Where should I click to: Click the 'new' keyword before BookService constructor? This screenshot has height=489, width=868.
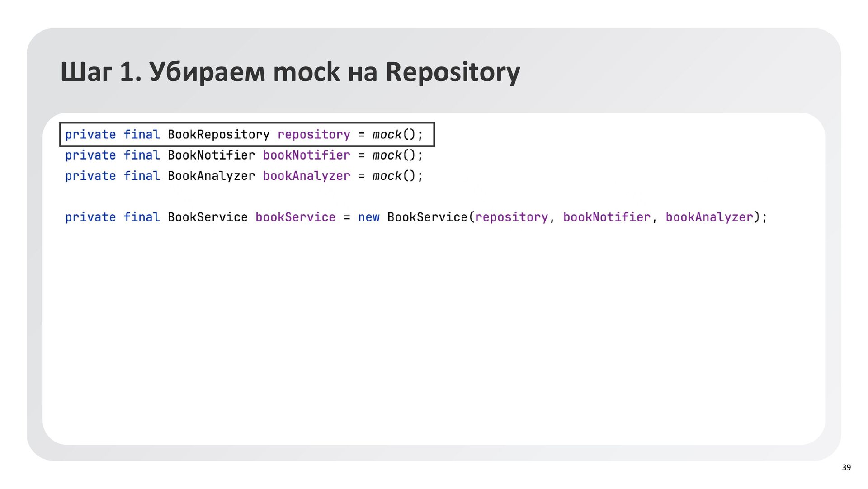click(368, 217)
